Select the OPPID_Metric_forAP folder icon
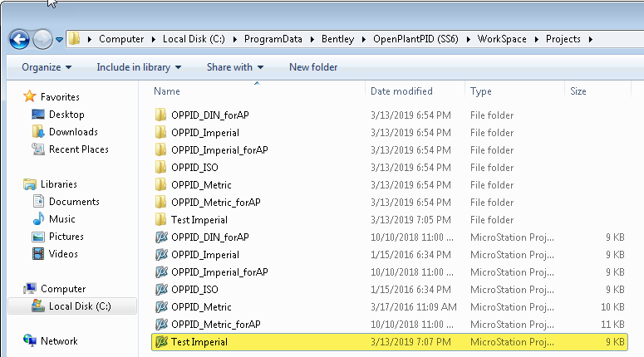This screenshot has width=644, height=357. (x=160, y=202)
